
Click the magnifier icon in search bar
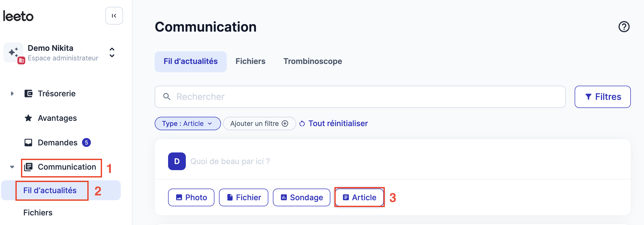(x=167, y=97)
